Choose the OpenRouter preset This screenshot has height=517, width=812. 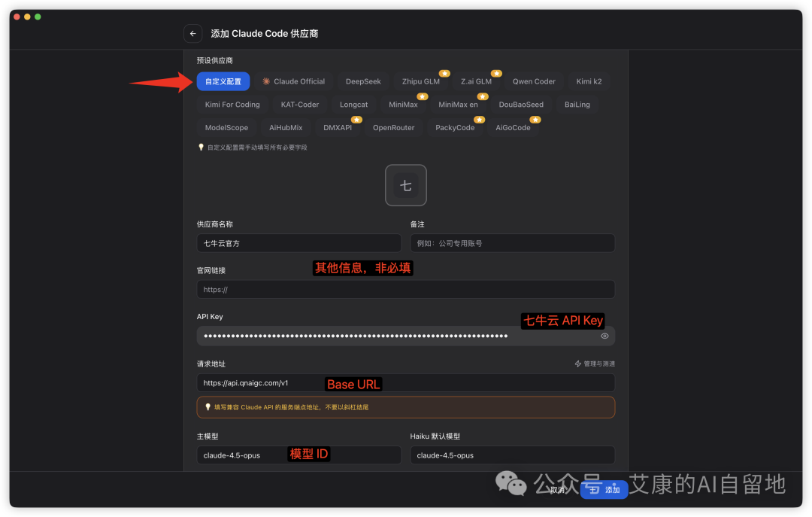(x=393, y=128)
